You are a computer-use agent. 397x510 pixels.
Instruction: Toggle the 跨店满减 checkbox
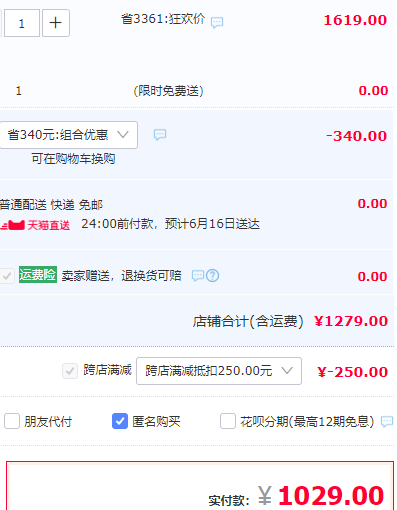(70, 371)
